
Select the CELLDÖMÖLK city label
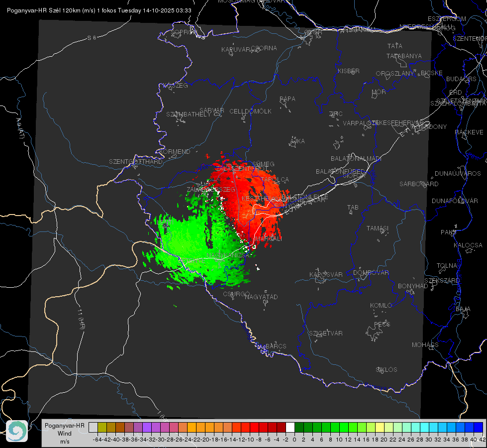[x=250, y=112]
